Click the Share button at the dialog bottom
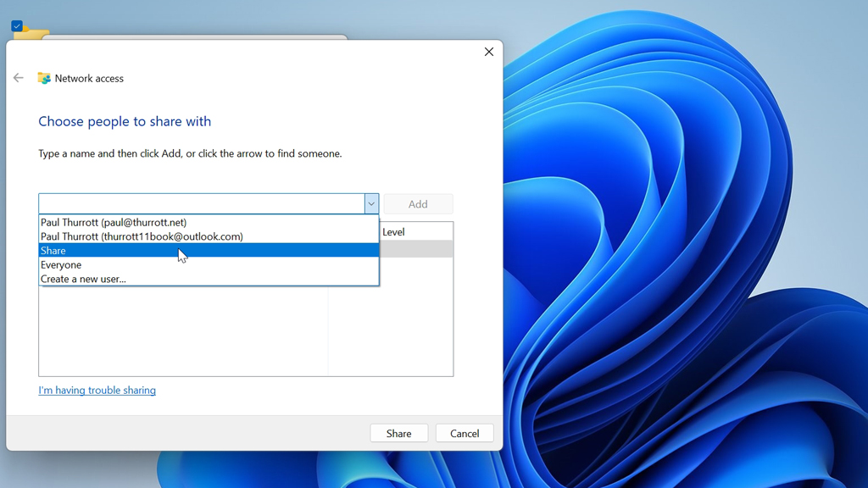Screen dimensions: 868x488 (398, 433)
